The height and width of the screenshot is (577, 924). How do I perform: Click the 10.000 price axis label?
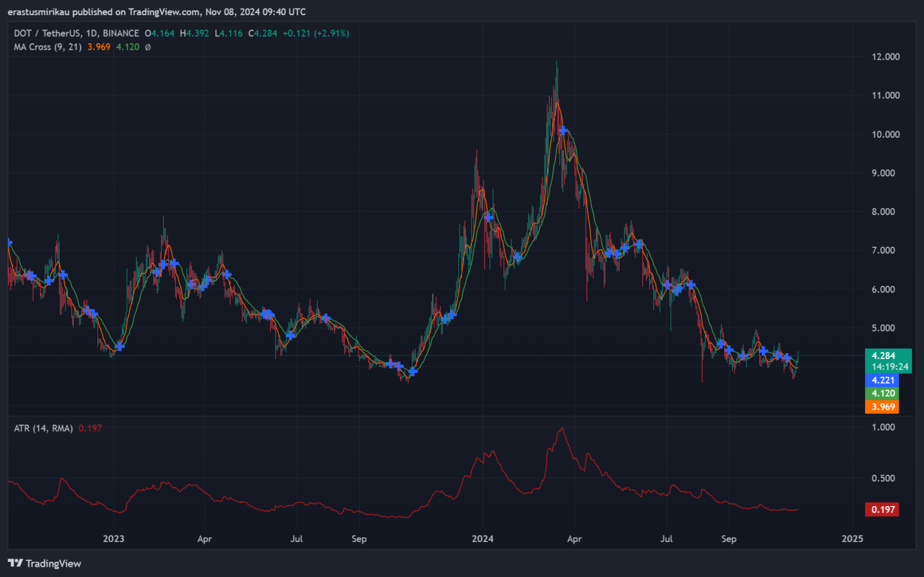885,134
